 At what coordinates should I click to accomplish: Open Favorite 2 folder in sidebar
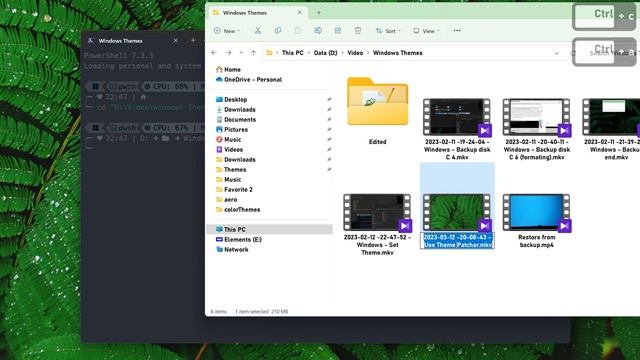tap(234, 189)
